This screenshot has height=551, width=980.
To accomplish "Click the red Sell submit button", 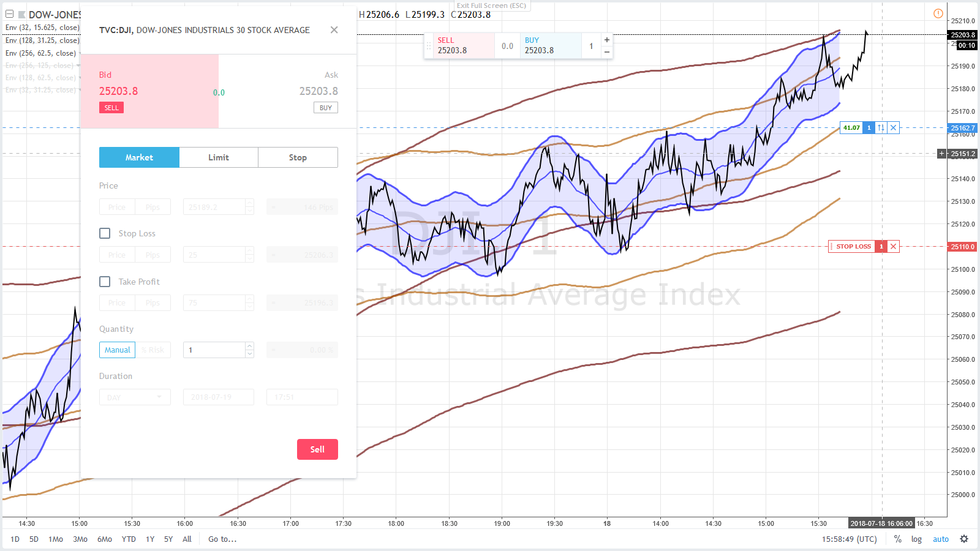I will point(317,449).
